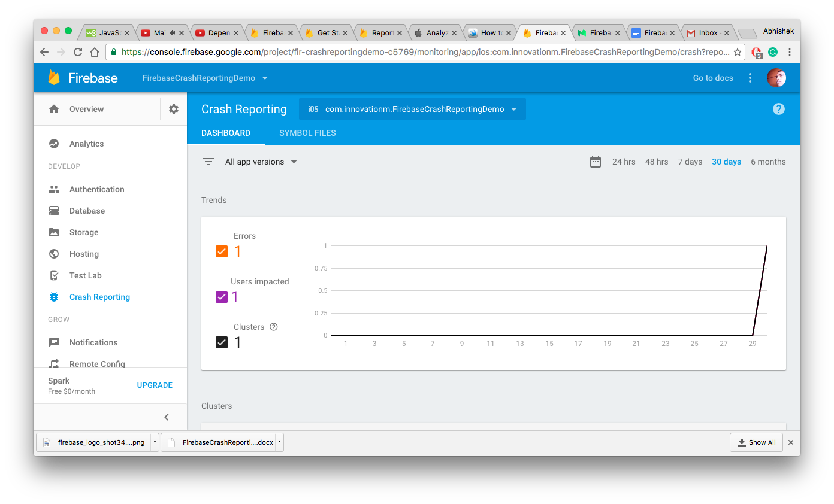The width and height of the screenshot is (834, 504).
Task: Select the 7 days time range
Action: [690, 162]
